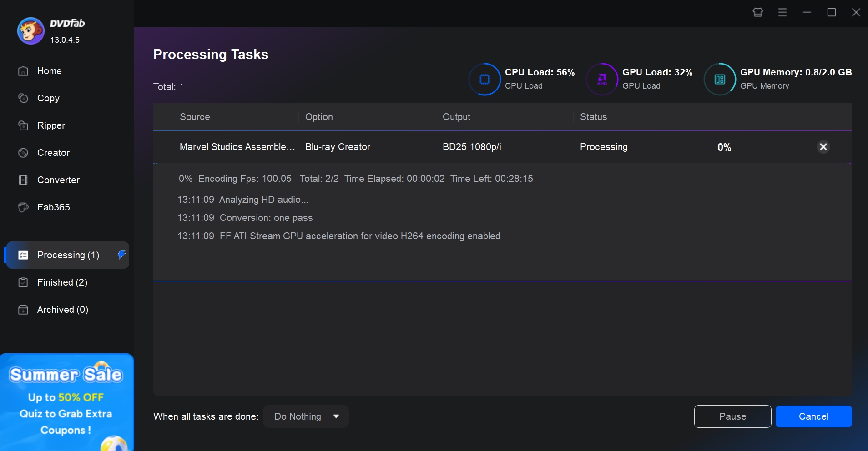Click the DVDFab logo
The width and height of the screenshot is (868, 451).
pyautogui.click(x=30, y=30)
